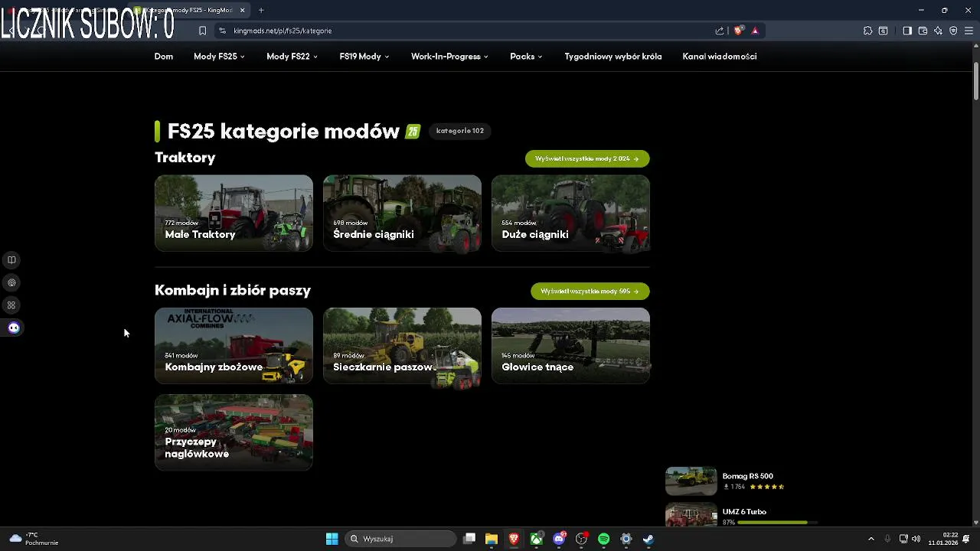Image resolution: width=980 pixels, height=551 pixels.
Task: Click the kategorie 102 count badge
Action: [460, 131]
